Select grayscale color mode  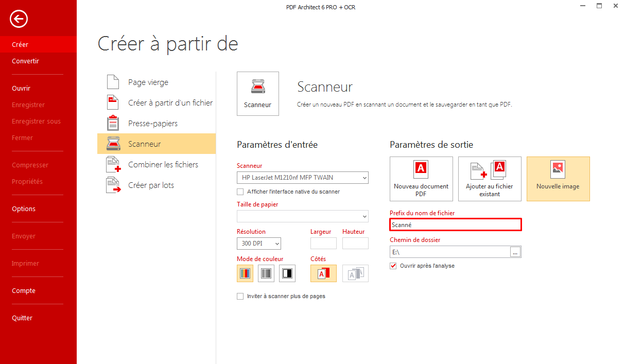[266, 273]
